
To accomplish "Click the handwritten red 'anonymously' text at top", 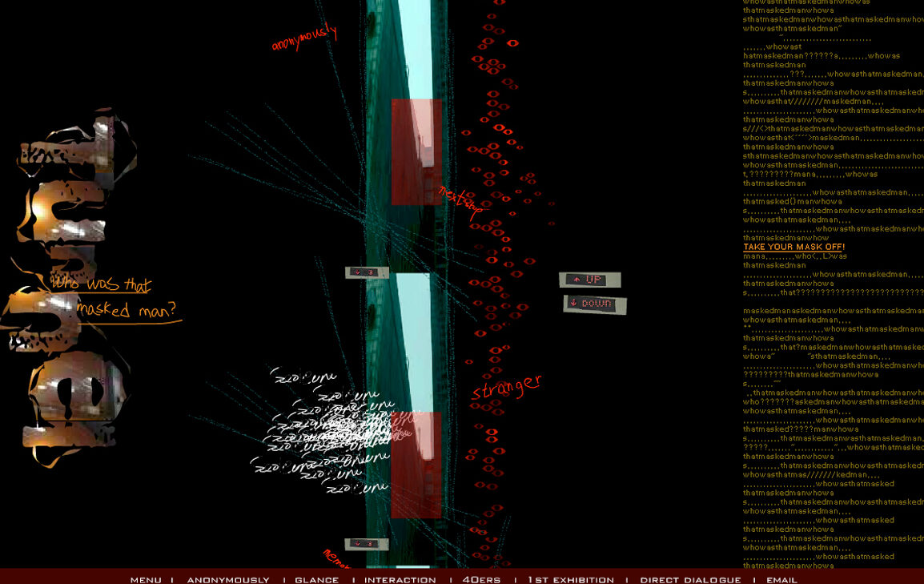I will 304,38.
